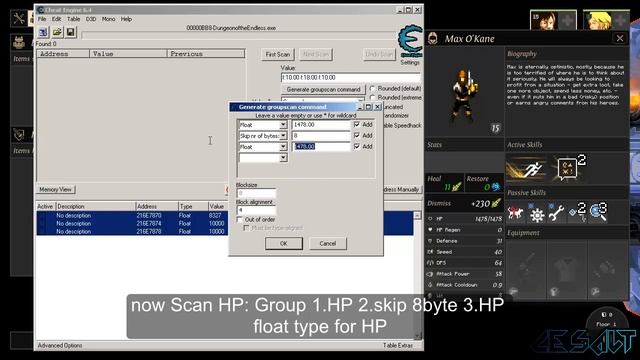
Task: Select Rounded (extreme) radio button
Action: [x=372, y=98]
